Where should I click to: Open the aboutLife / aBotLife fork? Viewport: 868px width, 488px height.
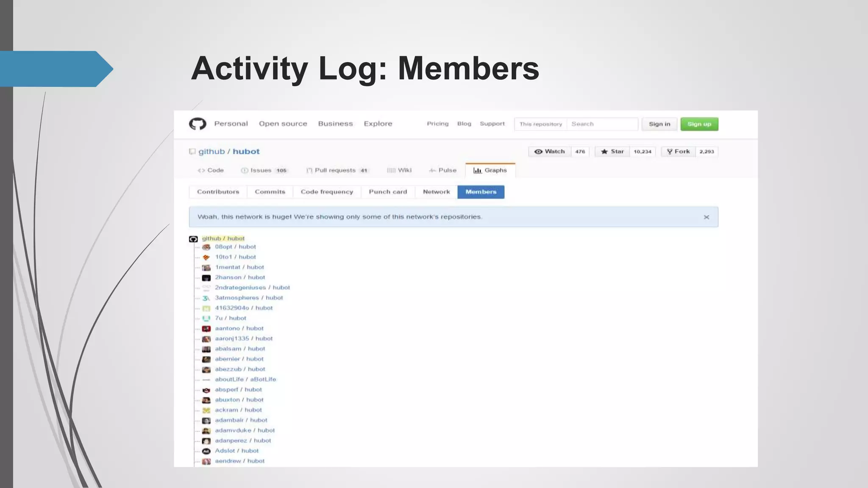point(245,380)
